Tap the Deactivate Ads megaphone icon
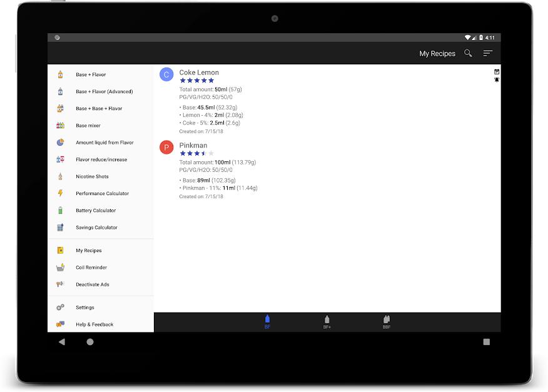The image size is (548, 392). pyautogui.click(x=60, y=284)
